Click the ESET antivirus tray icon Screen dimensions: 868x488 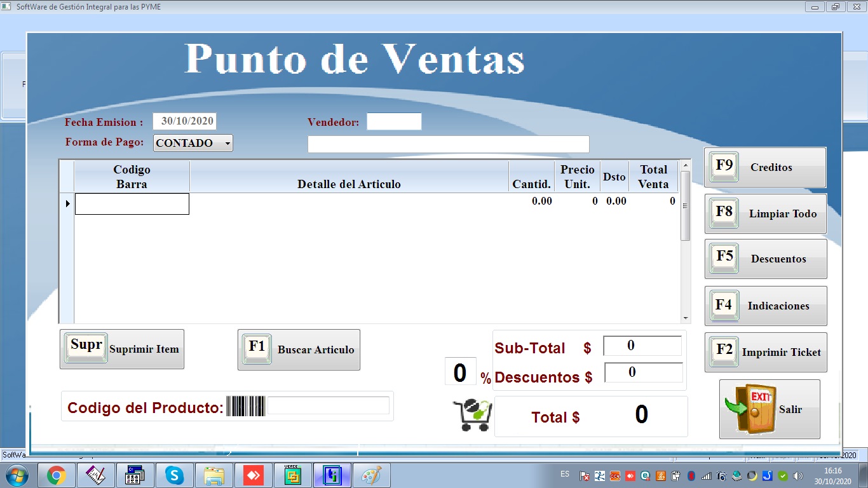[x=645, y=476]
